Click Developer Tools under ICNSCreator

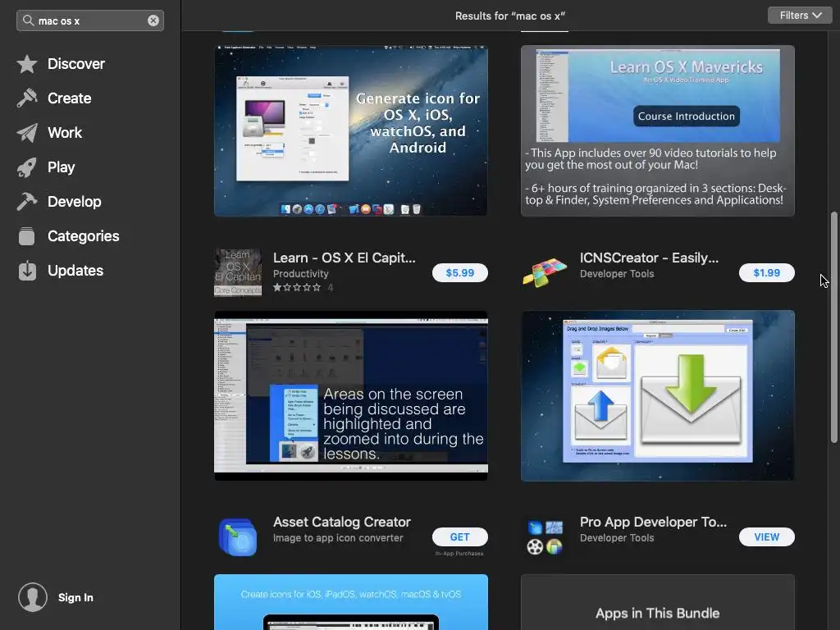coord(617,274)
